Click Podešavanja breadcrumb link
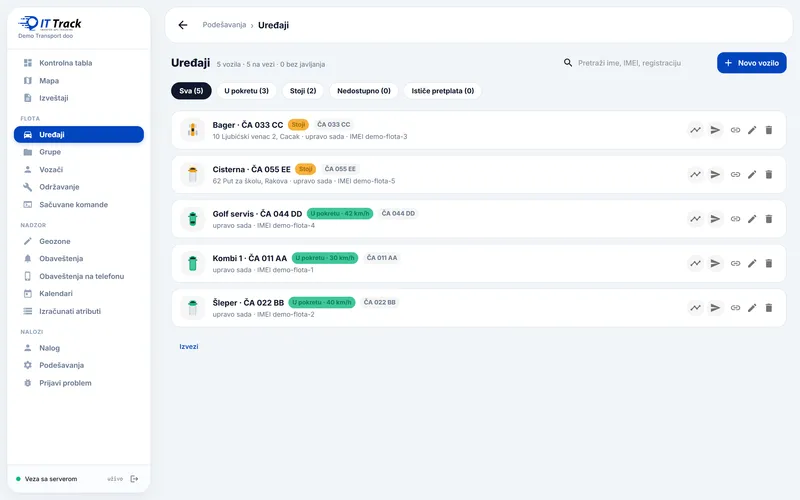This screenshot has height=500, width=800. [x=224, y=25]
